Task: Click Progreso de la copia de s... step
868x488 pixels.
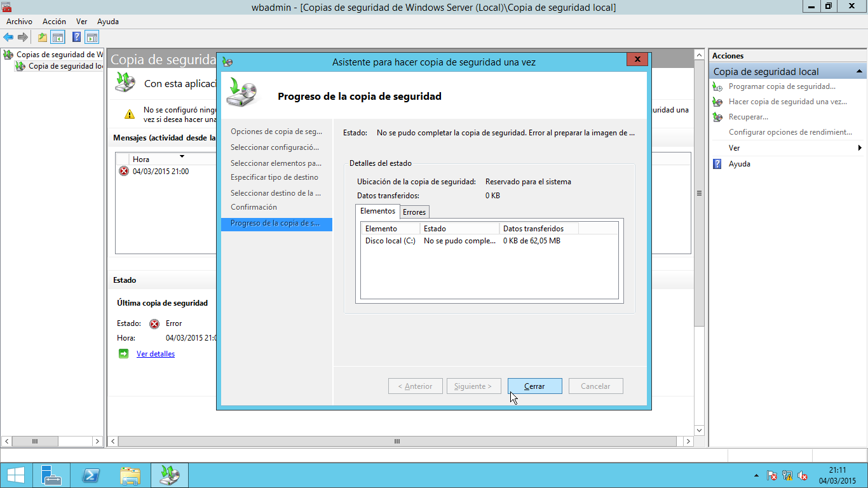Action: (x=276, y=224)
